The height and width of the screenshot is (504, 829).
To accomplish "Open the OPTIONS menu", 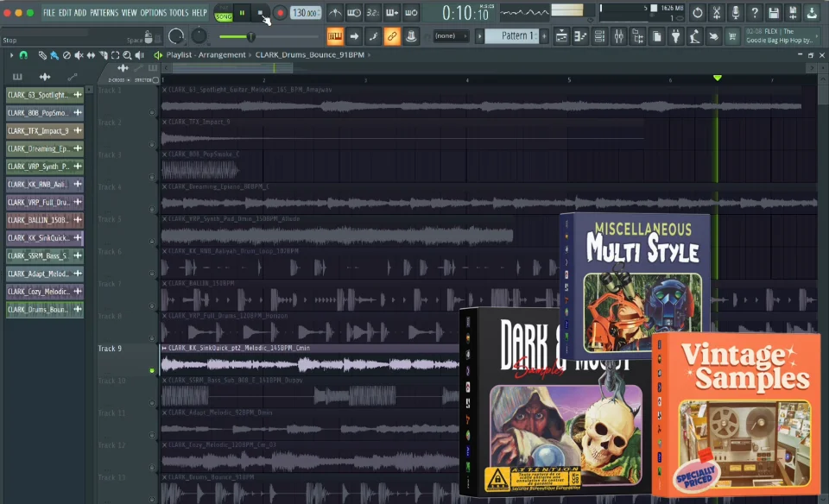I will (154, 13).
